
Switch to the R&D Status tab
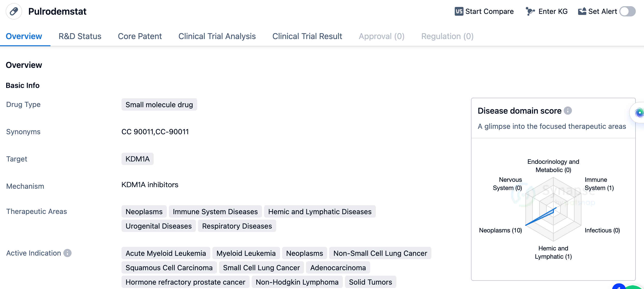(x=80, y=36)
